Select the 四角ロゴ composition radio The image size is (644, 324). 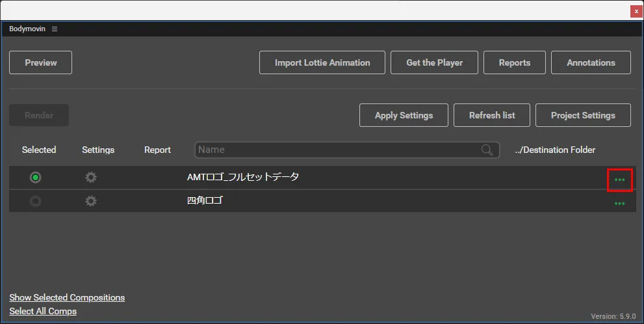(x=36, y=201)
